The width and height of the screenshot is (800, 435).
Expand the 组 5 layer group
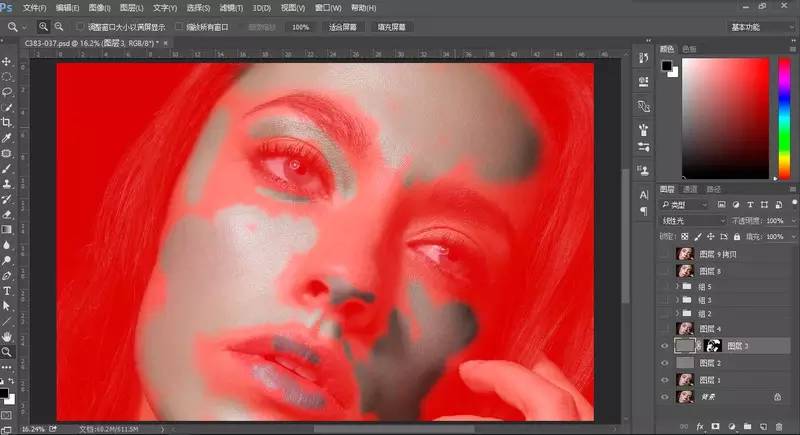click(678, 287)
